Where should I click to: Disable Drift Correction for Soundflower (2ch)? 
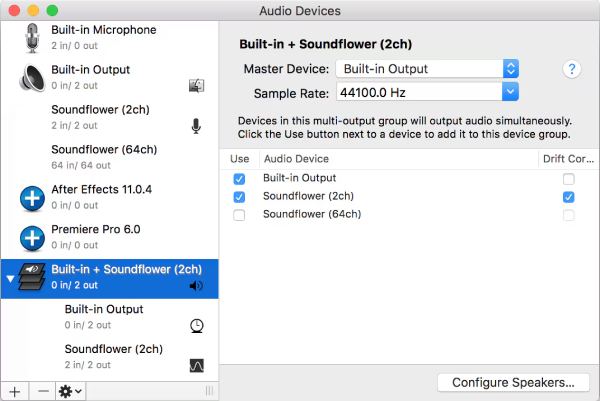tap(569, 197)
